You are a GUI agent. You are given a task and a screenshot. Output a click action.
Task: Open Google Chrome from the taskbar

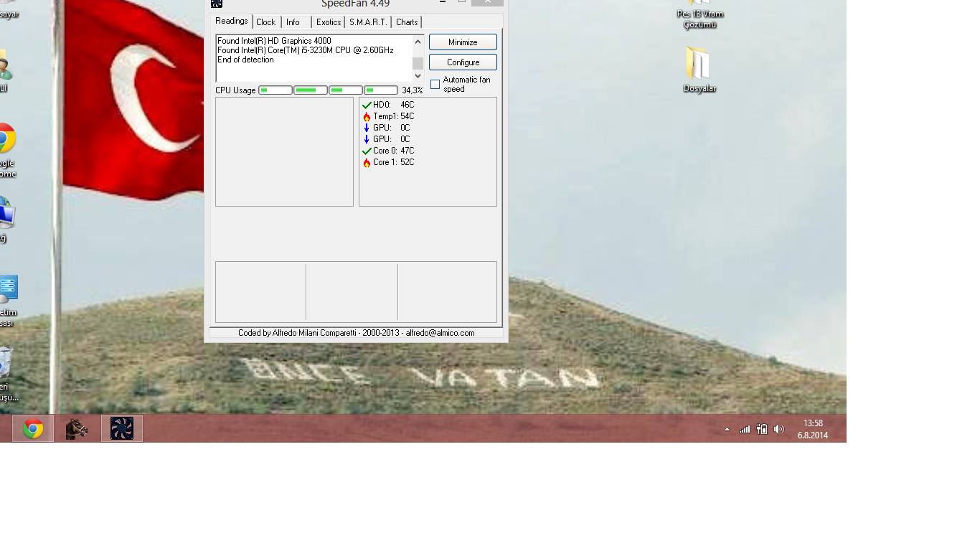click(33, 429)
